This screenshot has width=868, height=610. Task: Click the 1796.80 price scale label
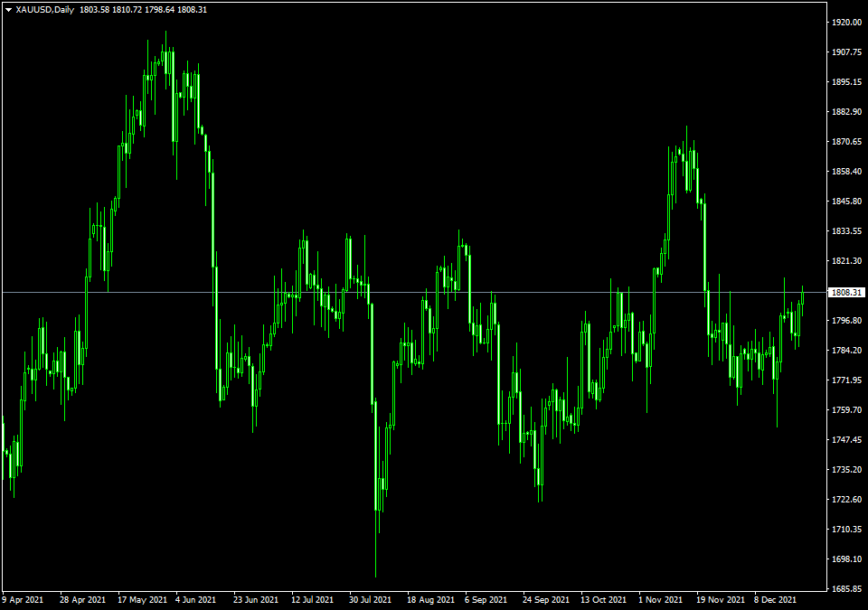click(x=847, y=321)
